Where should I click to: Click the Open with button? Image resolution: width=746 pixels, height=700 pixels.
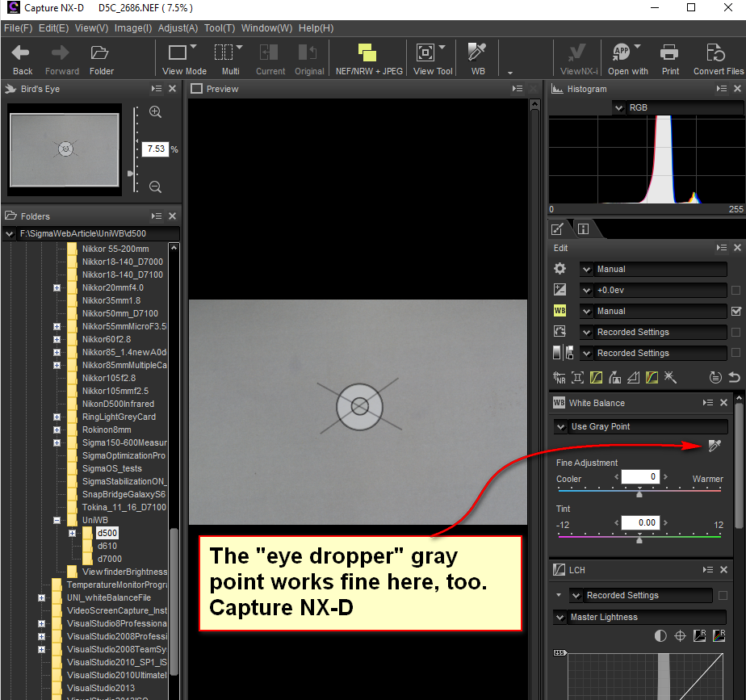point(627,59)
